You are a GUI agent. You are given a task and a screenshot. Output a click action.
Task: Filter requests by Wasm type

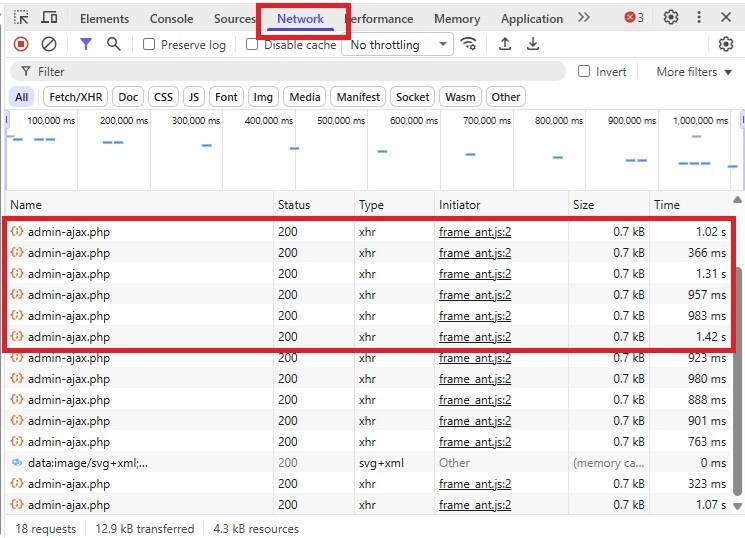click(x=460, y=97)
